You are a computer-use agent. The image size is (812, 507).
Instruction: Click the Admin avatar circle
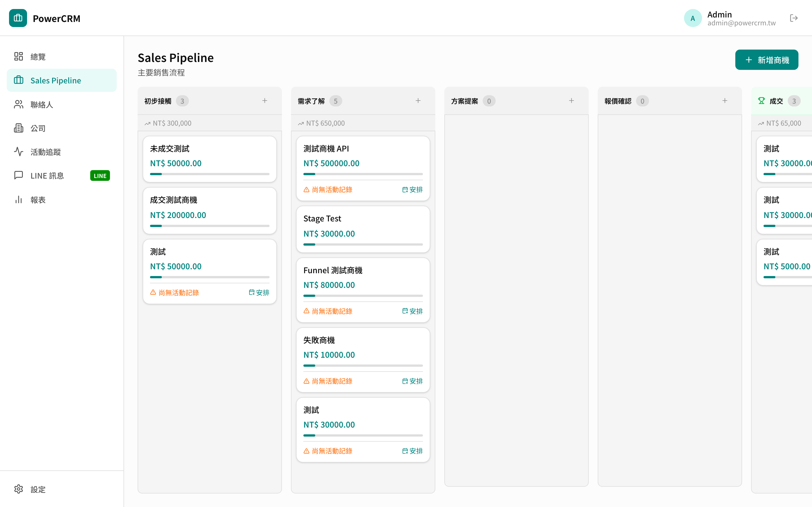coord(692,18)
